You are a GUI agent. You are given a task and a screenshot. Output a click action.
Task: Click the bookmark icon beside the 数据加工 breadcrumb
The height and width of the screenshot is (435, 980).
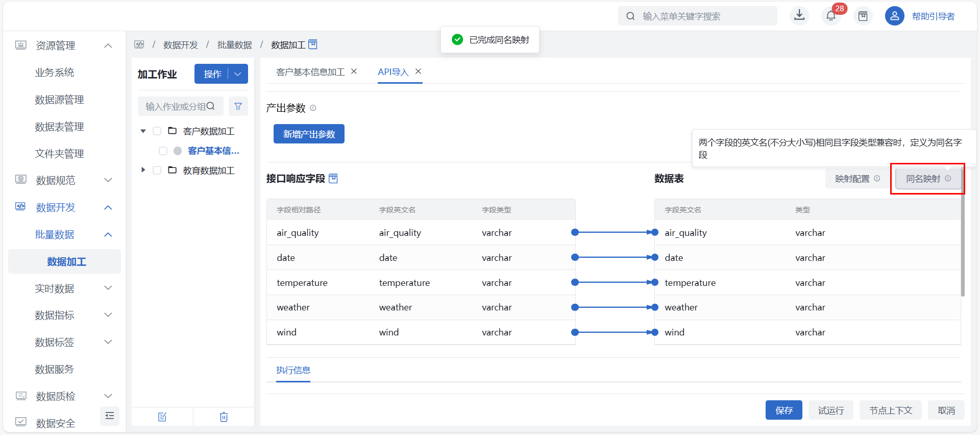tap(313, 44)
